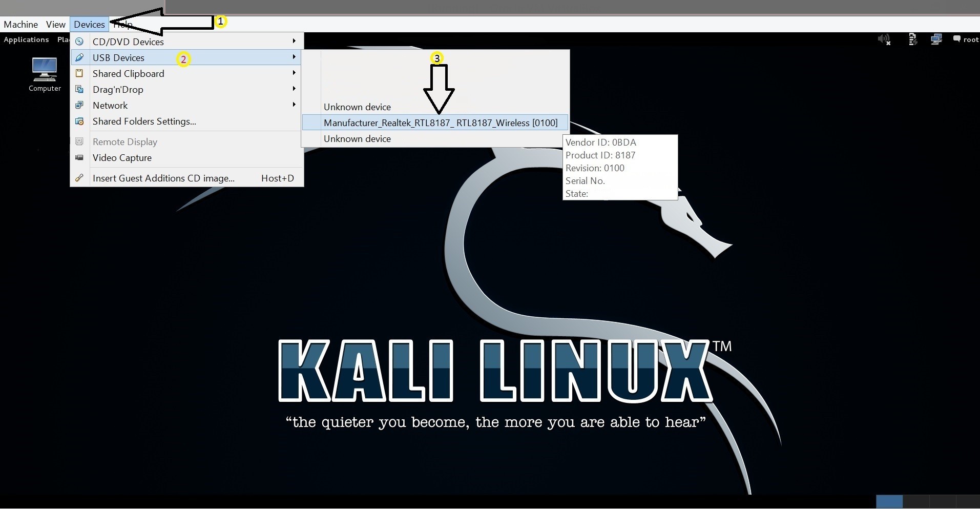Screen dimensions: 980x509
Task: Expand the CD/DVD Devices submenu arrow
Action: [294, 41]
